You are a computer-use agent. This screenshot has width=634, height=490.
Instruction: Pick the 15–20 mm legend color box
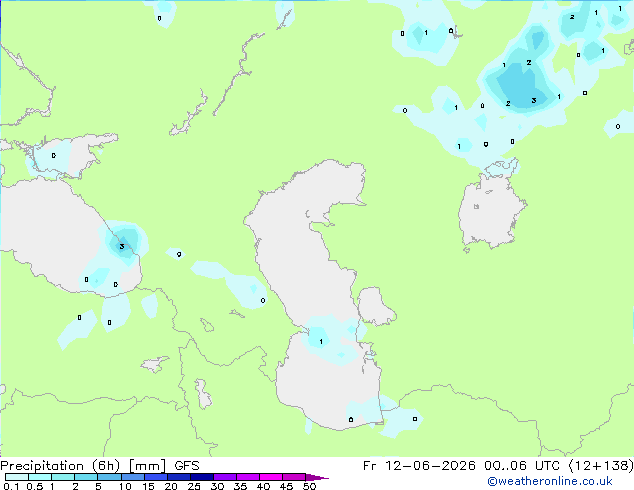coord(155,477)
